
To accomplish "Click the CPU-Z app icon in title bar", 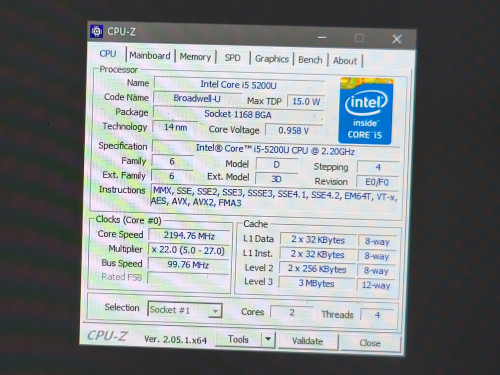I will coord(97,31).
